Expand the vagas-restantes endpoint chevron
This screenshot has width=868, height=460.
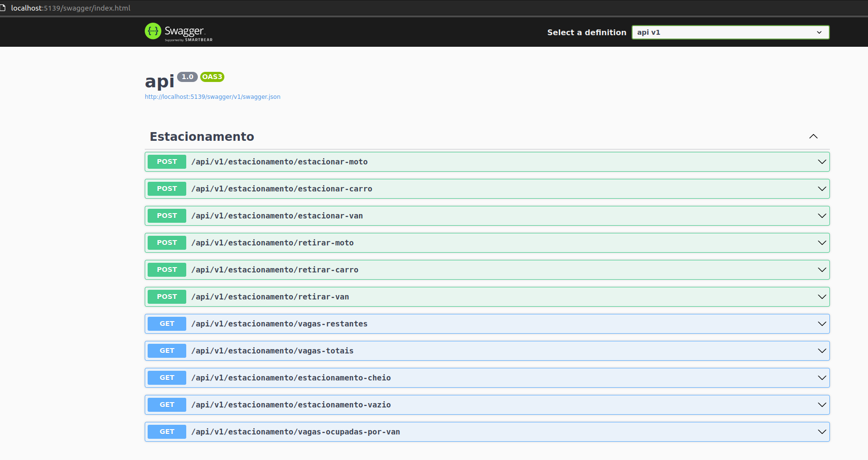(822, 324)
